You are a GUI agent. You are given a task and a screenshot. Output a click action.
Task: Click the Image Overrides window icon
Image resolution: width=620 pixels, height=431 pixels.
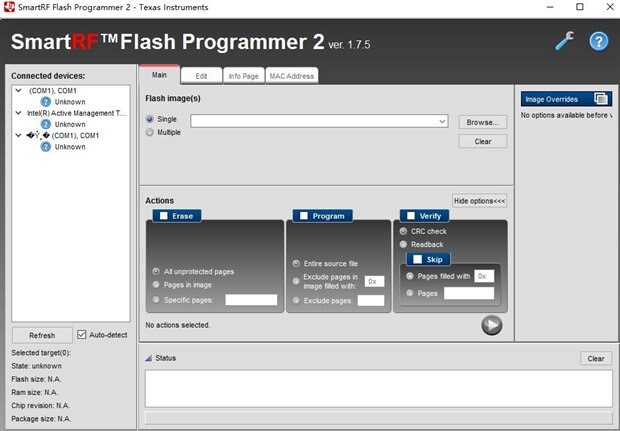tap(601, 99)
